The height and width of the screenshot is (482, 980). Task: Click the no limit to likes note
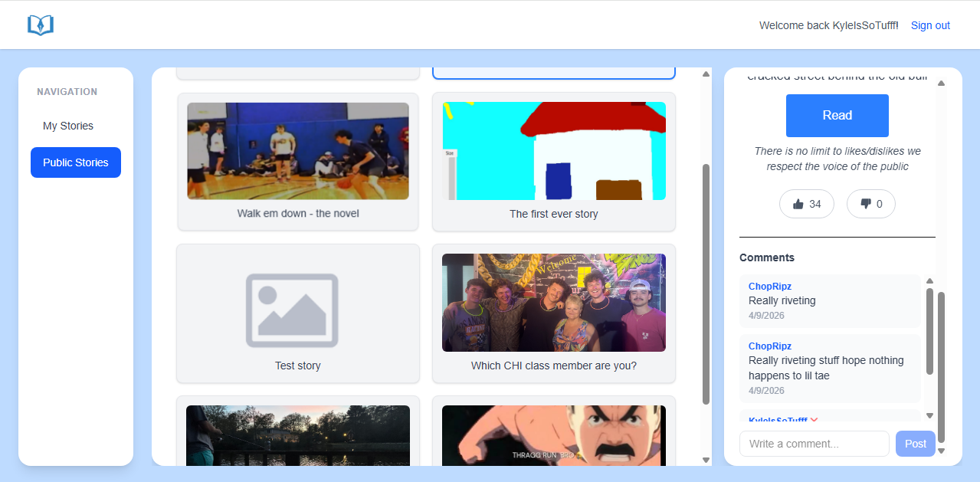coord(837,159)
